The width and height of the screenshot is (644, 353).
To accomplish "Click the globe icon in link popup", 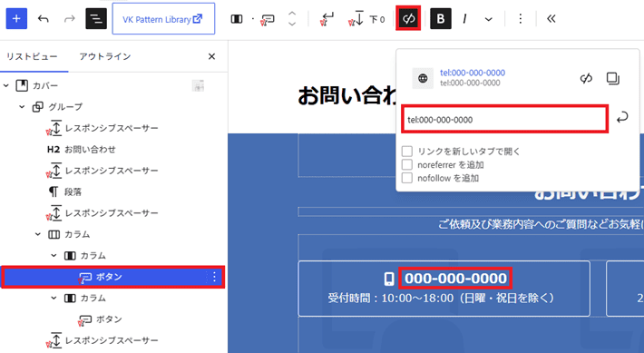I will [423, 78].
